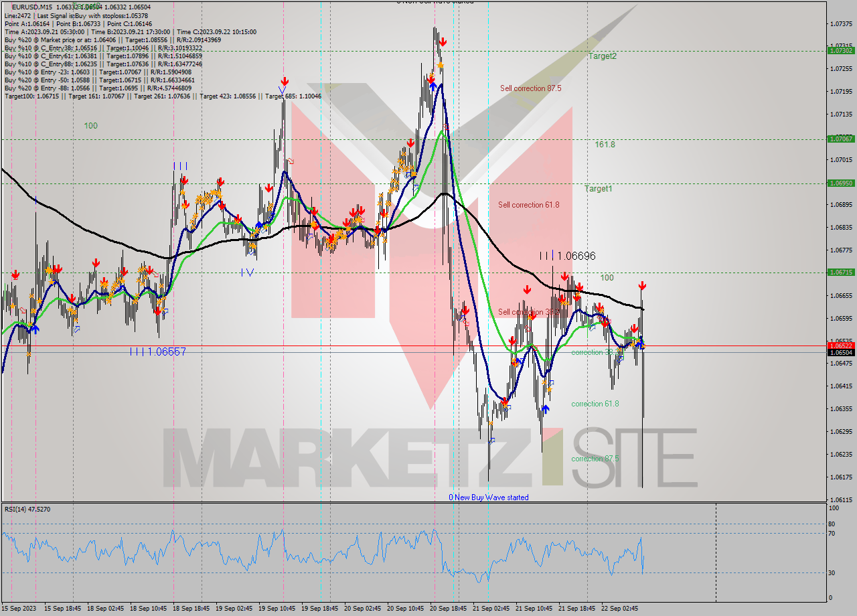Viewport: 857px width, 616px height.
Task: Click the 1.06415 price scale value
Action: [x=841, y=386]
